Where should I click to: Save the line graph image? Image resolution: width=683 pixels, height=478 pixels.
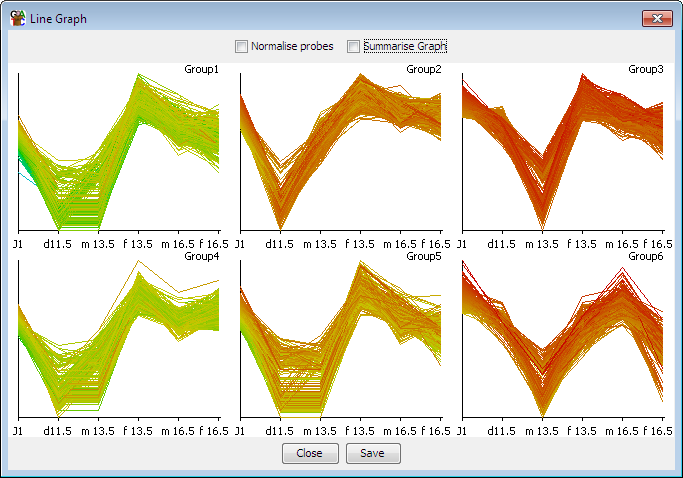[x=373, y=453]
